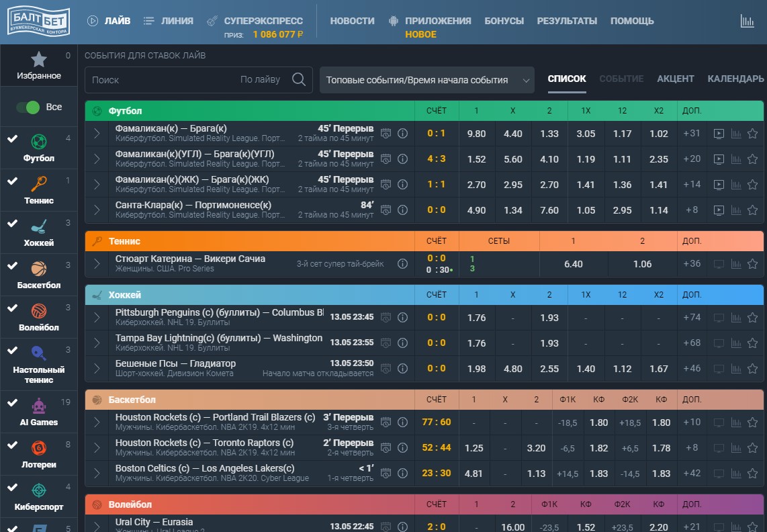Toggle the Все switch
The image size is (767, 532).
28,107
